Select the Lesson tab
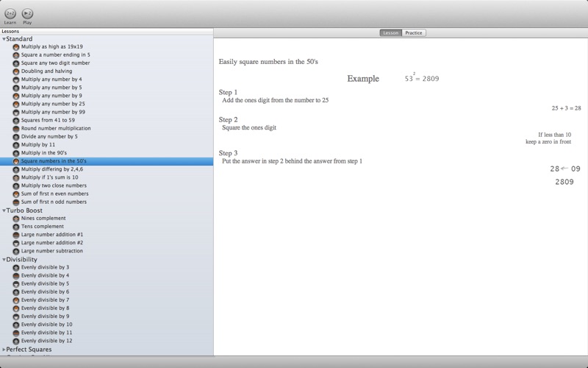 pyautogui.click(x=391, y=33)
